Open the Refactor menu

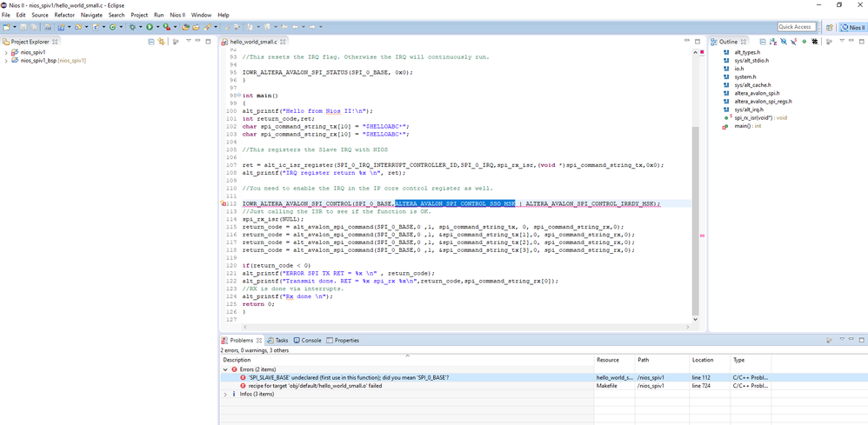pos(64,15)
